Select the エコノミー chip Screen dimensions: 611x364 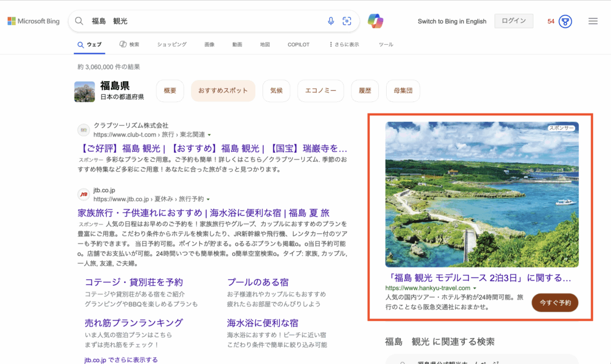coord(320,91)
